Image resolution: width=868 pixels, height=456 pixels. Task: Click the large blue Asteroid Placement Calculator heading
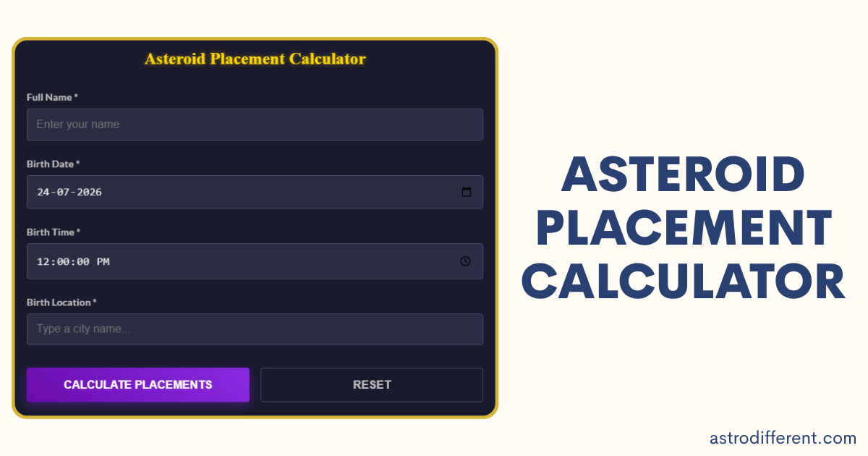tap(684, 229)
